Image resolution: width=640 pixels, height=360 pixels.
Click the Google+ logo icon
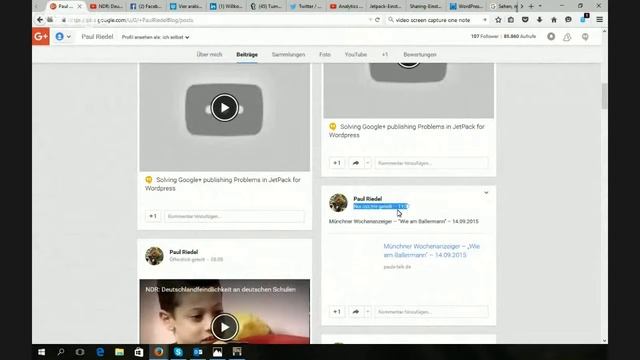(x=41, y=37)
